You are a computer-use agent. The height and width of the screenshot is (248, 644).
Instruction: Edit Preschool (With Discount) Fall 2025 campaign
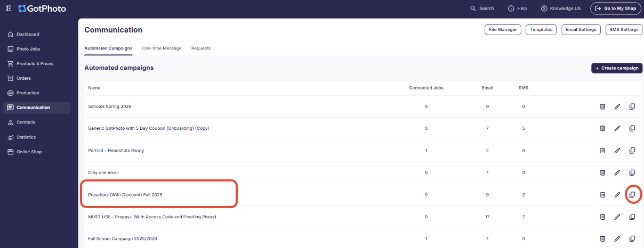click(x=617, y=195)
